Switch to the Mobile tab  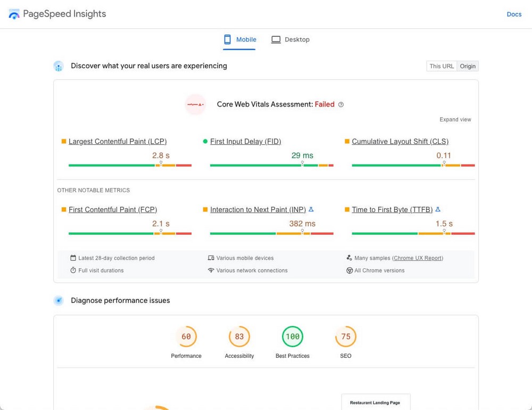tap(240, 39)
